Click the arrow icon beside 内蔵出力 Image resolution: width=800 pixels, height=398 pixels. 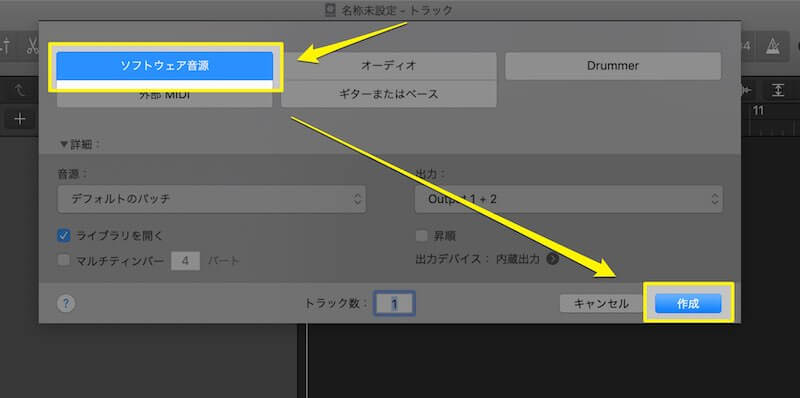coord(553,259)
